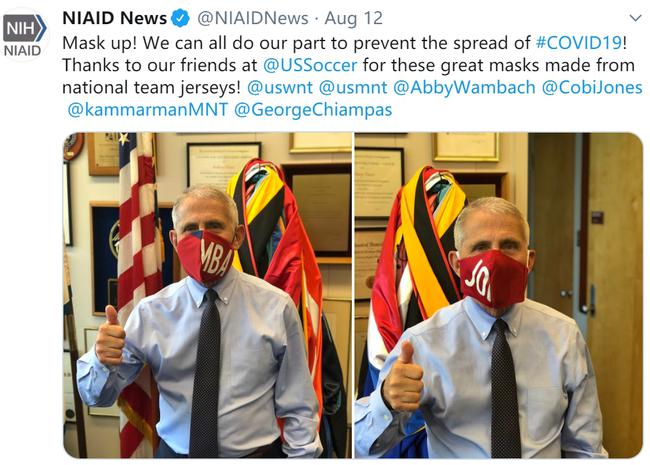Open the Aug 12 tweet timestamp

coord(354,19)
